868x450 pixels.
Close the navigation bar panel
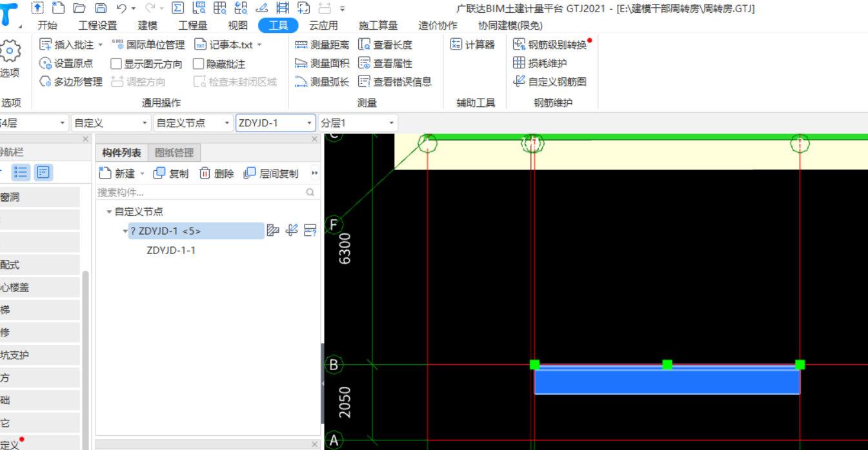click(x=86, y=139)
